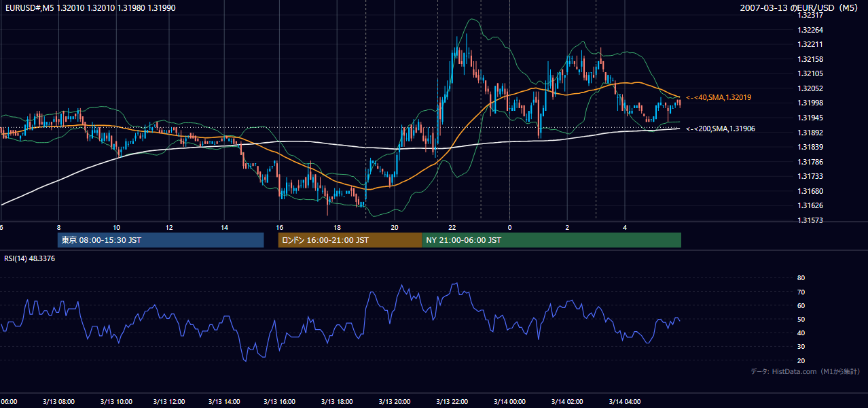Click price axis value 1.31945

[x=812, y=118]
